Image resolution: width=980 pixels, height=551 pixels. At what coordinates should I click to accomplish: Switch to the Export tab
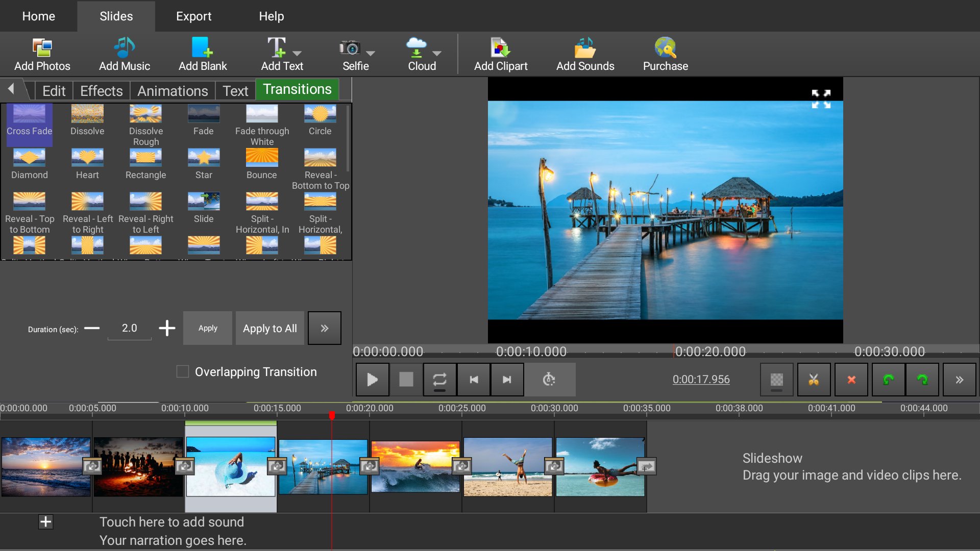coord(193,16)
